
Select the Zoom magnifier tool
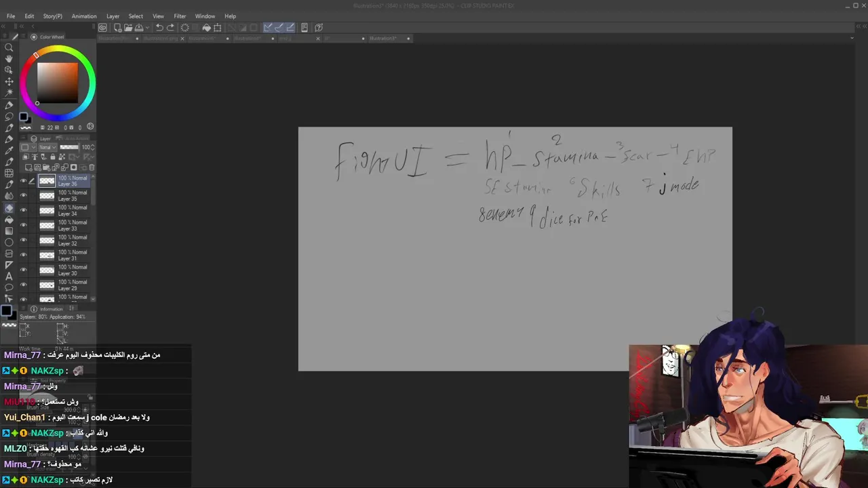click(9, 47)
